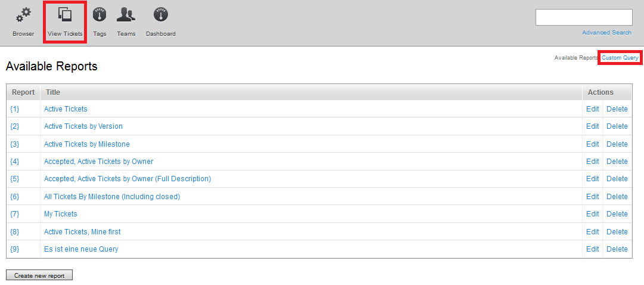Click the Title column header
The image size is (644, 285).
point(53,92)
